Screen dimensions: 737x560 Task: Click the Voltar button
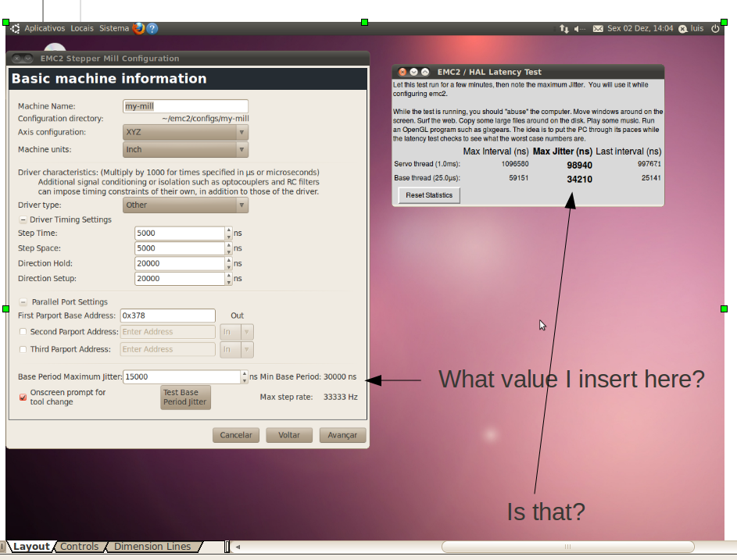(289, 435)
